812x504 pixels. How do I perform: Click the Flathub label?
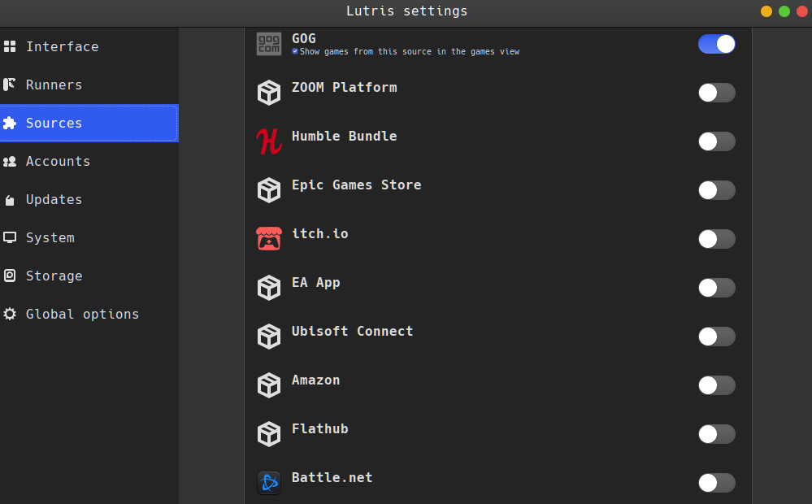coord(320,429)
